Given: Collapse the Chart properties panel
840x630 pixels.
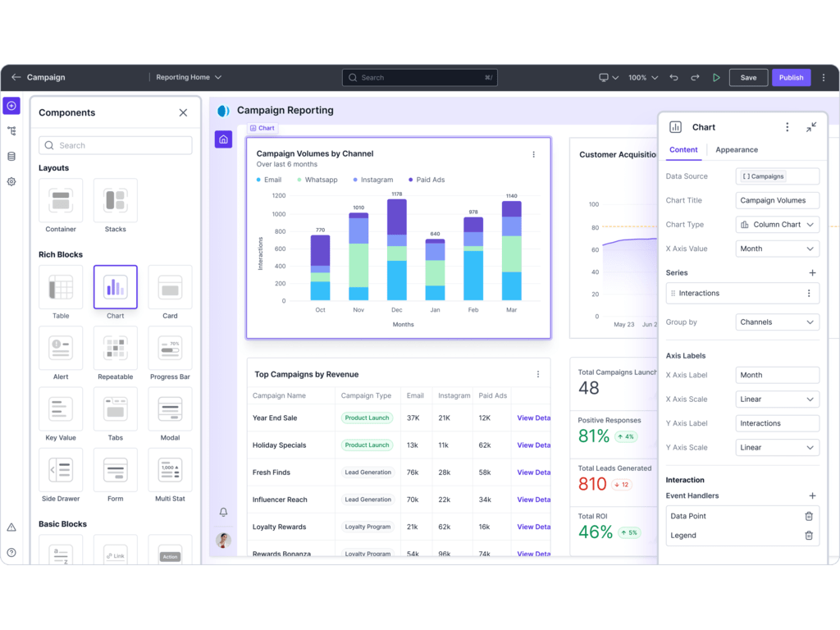Looking at the screenshot, I should (810, 127).
